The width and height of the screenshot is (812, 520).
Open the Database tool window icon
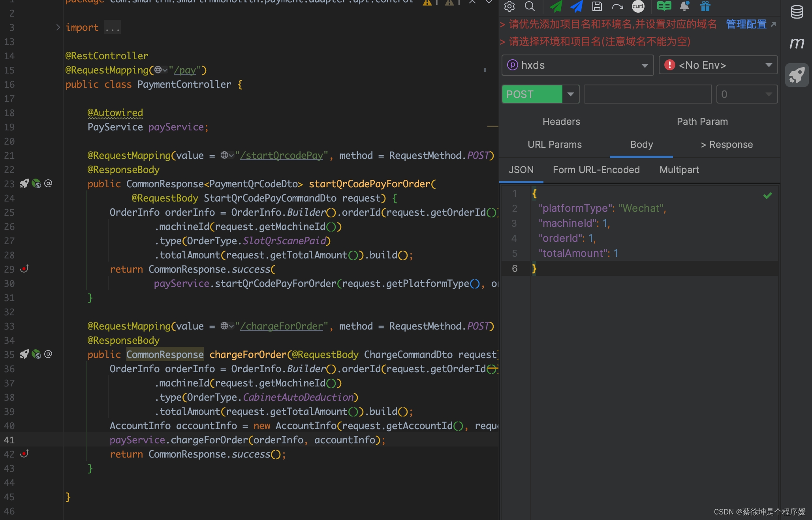797,12
